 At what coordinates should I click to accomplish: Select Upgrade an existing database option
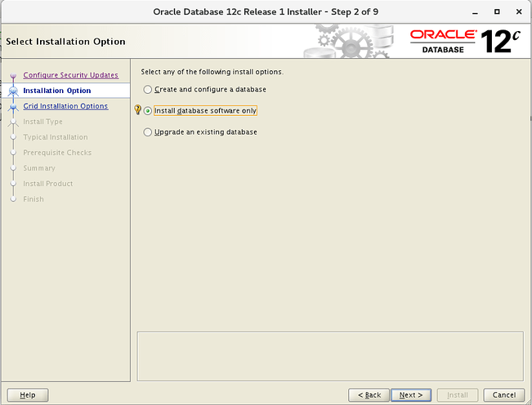click(x=200, y=132)
